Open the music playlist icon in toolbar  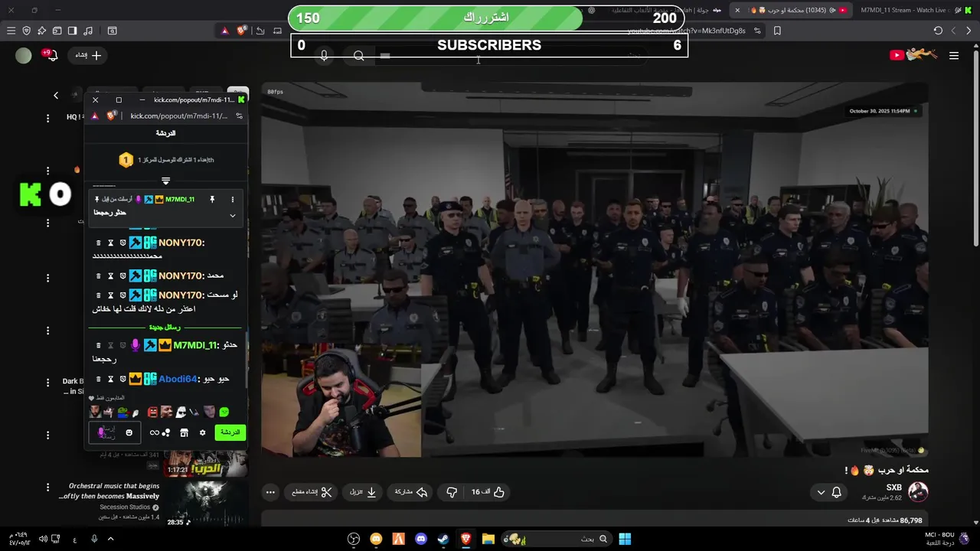point(88,31)
